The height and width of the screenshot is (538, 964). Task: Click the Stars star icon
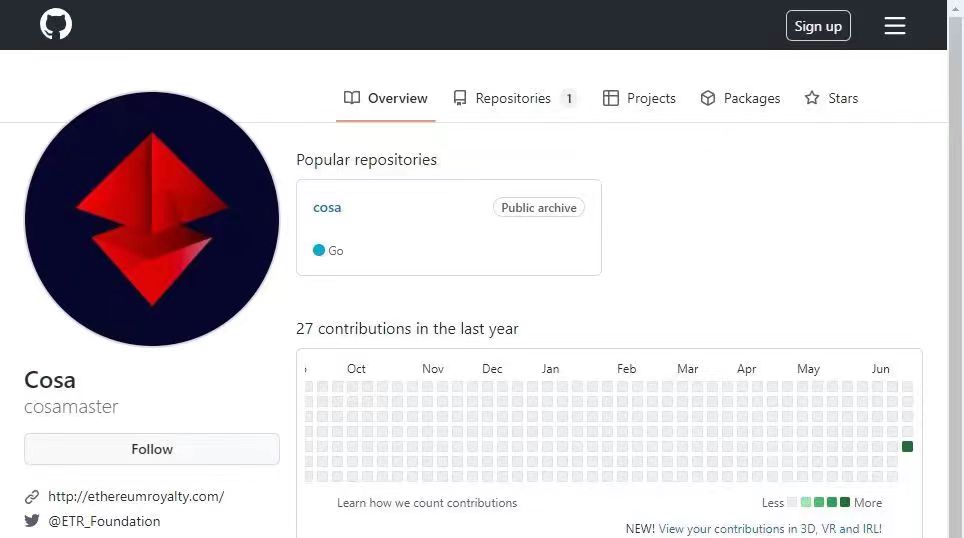812,98
